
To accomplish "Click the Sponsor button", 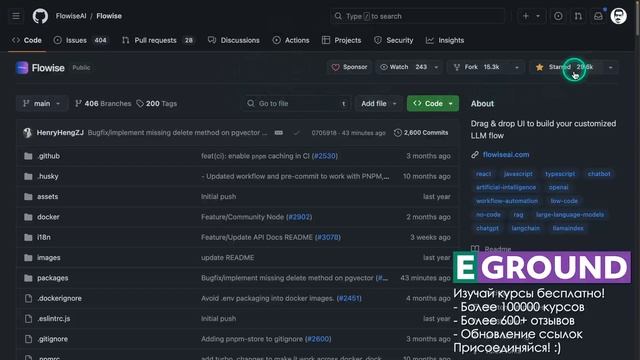I will pos(349,67).
